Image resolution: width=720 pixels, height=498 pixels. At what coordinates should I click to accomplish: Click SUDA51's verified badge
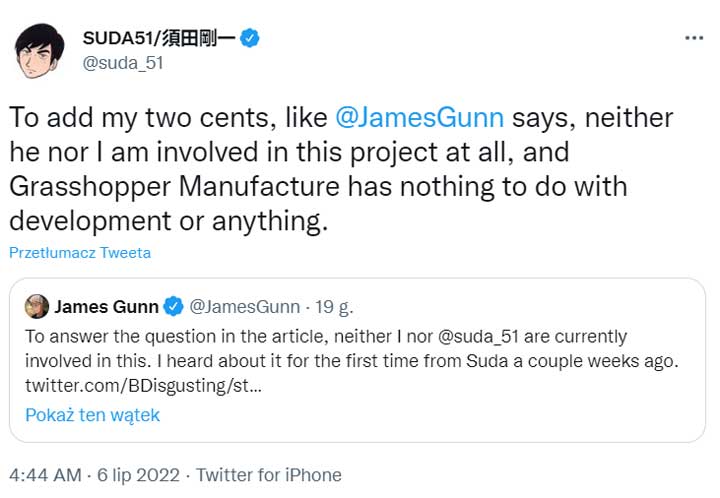pos(251,38)
